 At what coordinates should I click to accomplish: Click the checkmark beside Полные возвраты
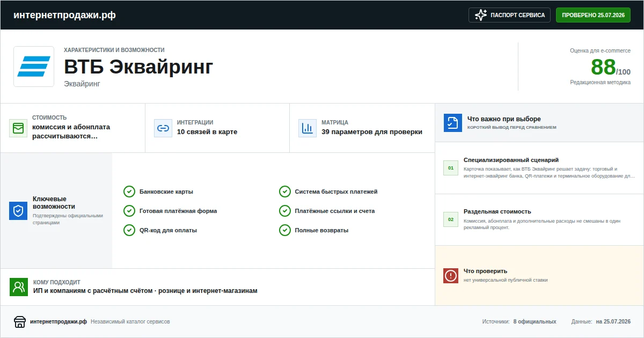pyautogui.click(x=285, y=230)
